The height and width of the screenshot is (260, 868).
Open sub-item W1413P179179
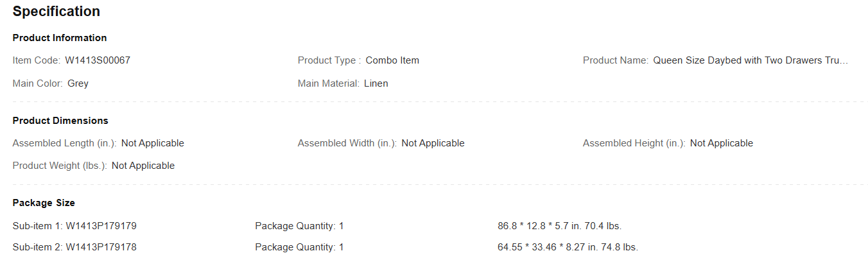point(101,226)
